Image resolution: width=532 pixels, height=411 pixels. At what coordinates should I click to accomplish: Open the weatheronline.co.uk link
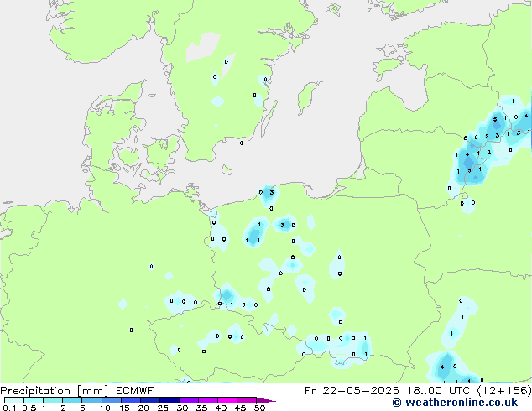455,403
